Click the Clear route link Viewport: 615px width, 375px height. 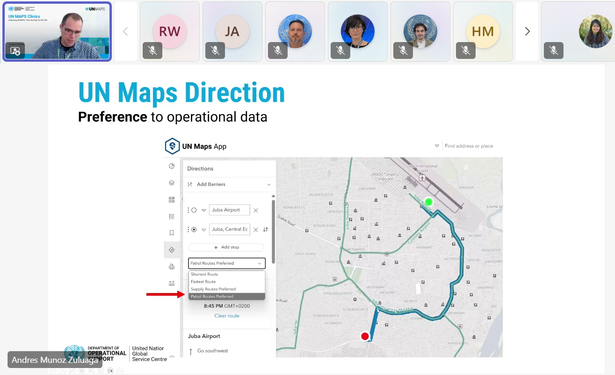(226, 316)
